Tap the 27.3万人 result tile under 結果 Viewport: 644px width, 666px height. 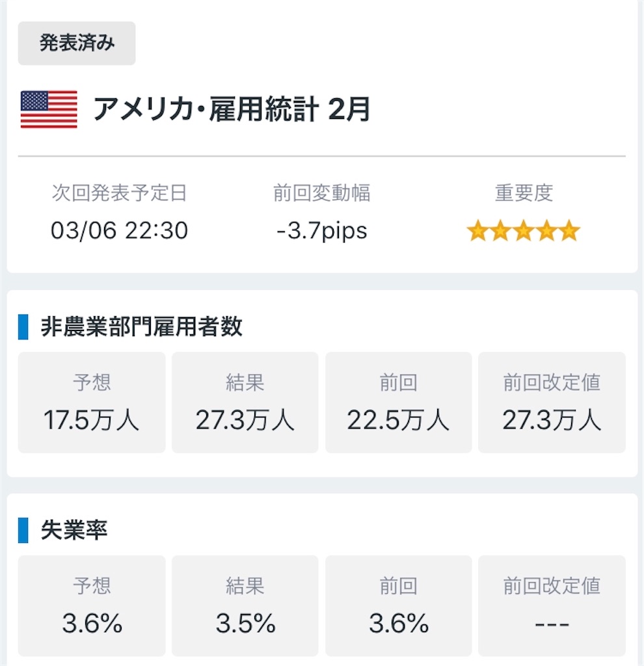click(x=245, y=402)
